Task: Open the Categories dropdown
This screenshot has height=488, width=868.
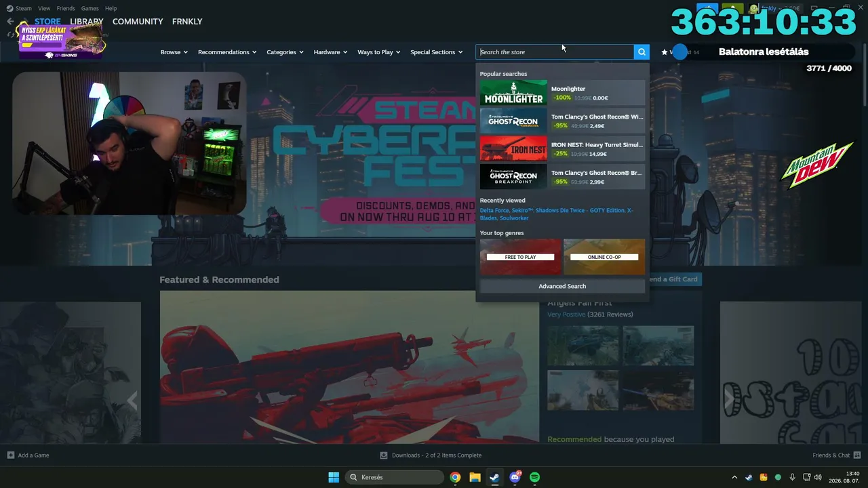Action: 285,52
